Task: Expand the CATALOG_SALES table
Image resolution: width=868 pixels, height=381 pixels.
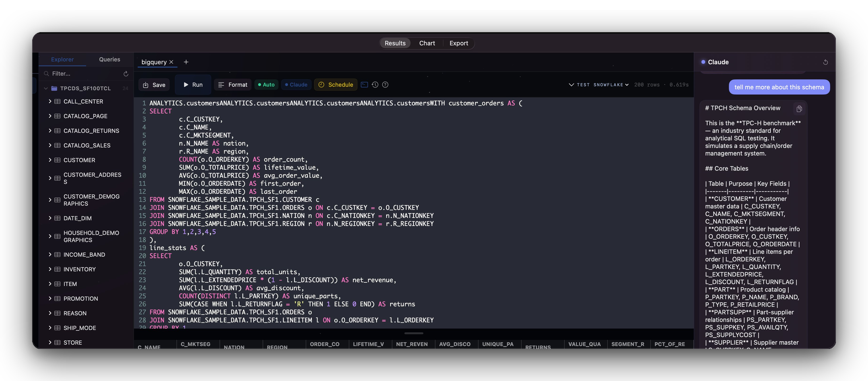Action: click(x=50, y=145)
